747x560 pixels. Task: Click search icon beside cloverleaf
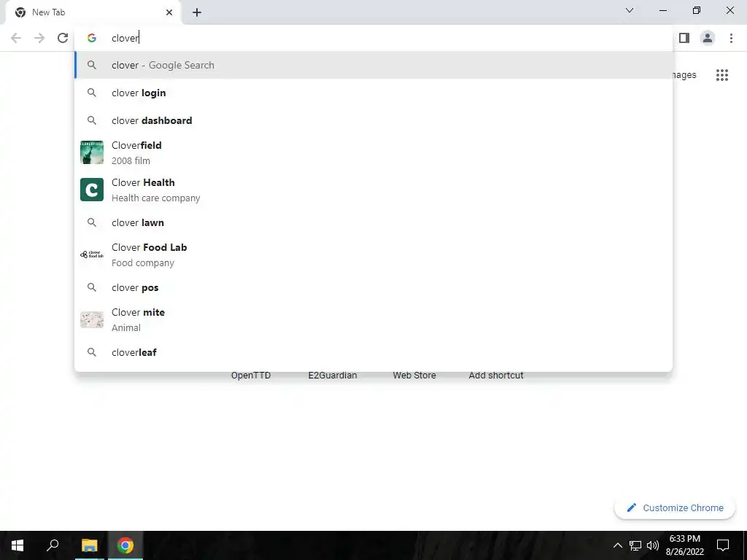coord(92,352)
